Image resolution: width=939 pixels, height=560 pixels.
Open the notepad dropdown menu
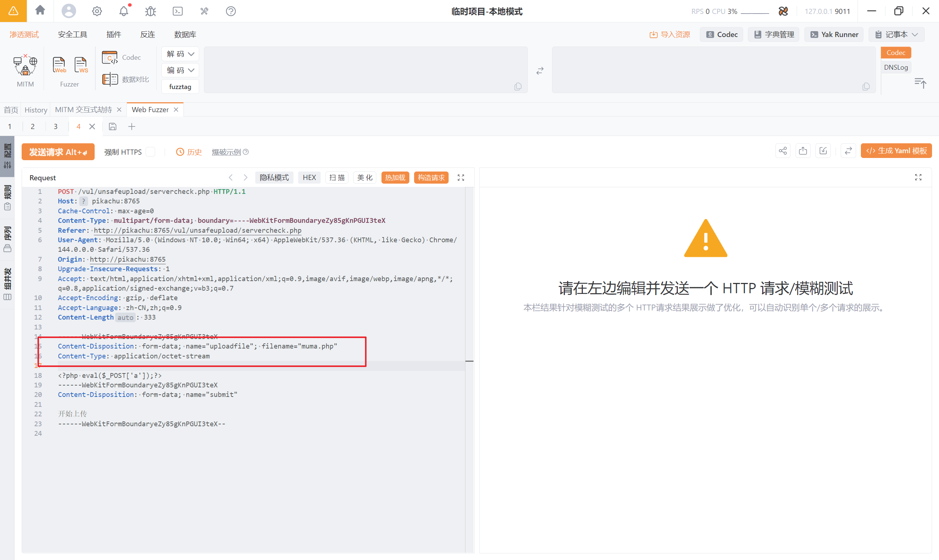[x=896, y=34]
